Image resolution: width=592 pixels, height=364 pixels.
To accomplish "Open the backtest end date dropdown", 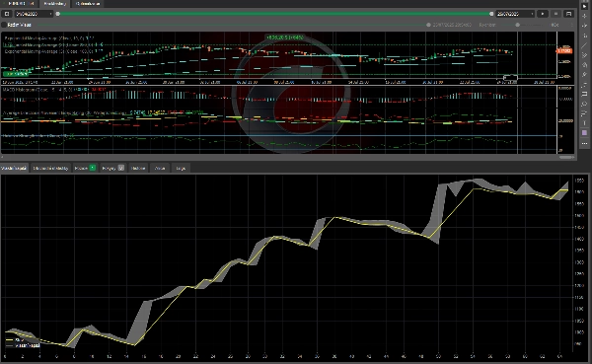I will (x=515, y=14).
